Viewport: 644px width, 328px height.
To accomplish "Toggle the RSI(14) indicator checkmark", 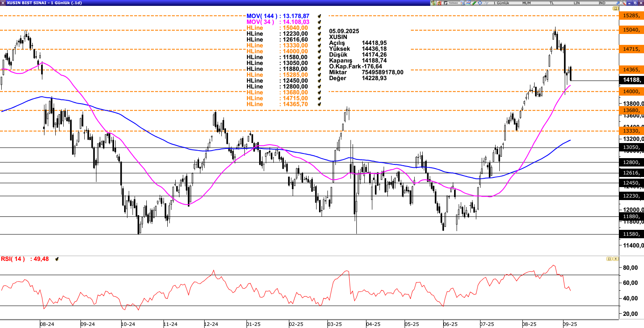I will click(x=57, y=259).
